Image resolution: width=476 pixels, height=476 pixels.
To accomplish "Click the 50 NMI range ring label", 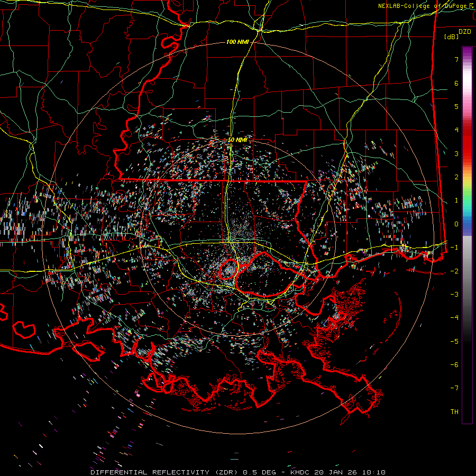I will tap(237, 140).
